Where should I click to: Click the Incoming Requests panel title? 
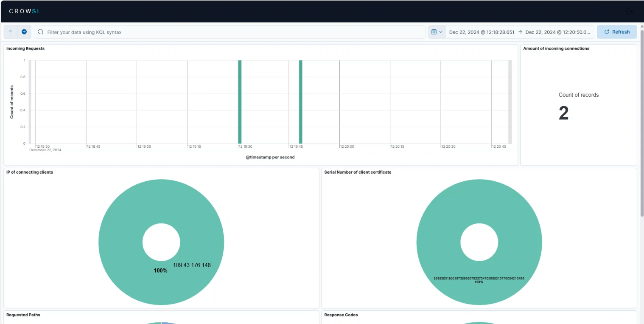[25, 48]
